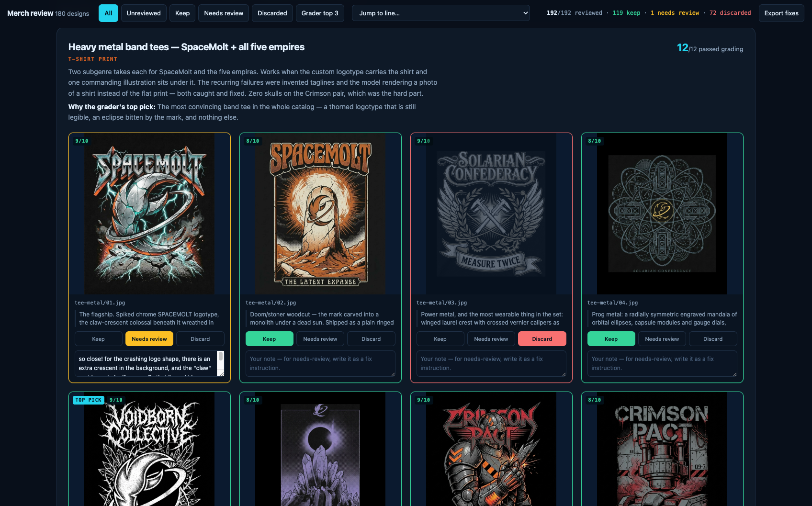
Task: Toggle Needs review on tee-metal/01.jpg
Action: click(x=149, y=339)
